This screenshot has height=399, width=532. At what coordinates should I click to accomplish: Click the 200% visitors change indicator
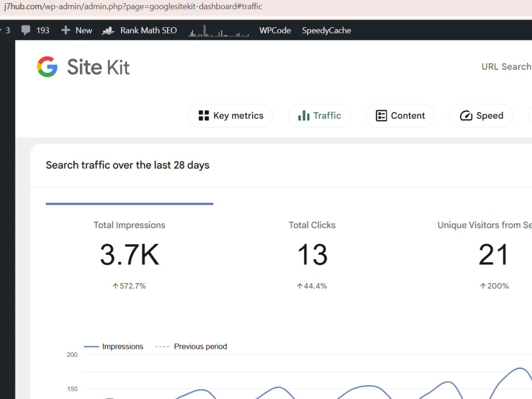494,286
